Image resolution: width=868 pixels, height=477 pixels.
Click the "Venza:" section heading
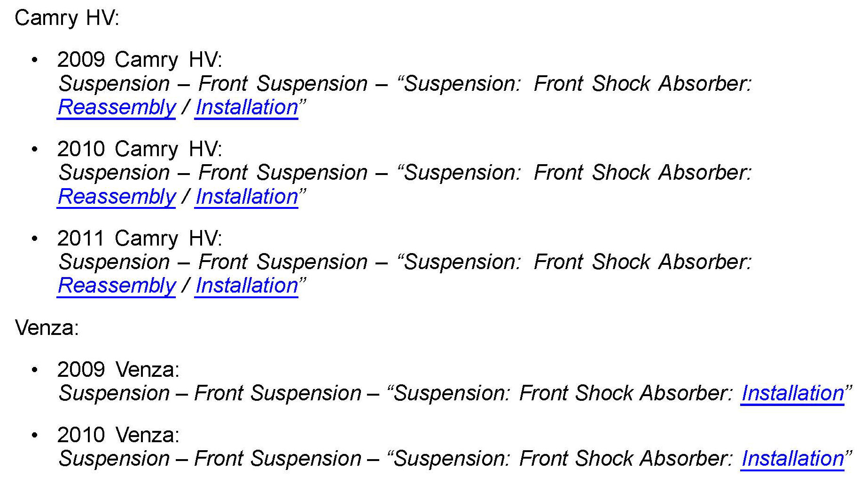[47, 327]
